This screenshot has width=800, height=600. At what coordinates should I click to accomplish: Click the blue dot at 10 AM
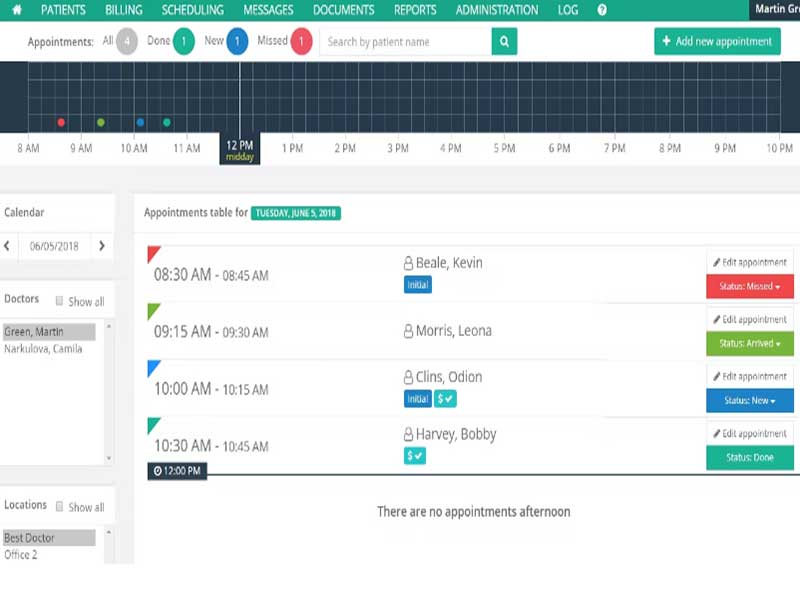pos(140,122)
